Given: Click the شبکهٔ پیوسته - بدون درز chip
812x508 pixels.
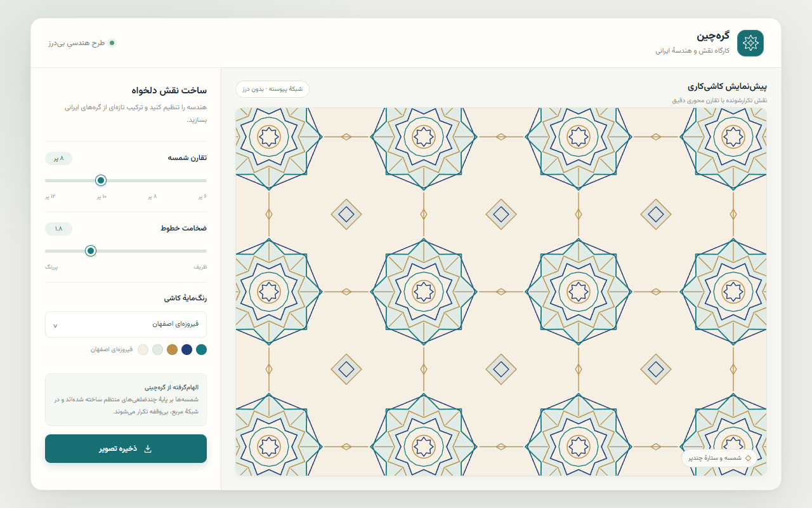Looking at the screenshot, I should click(272, 89).
